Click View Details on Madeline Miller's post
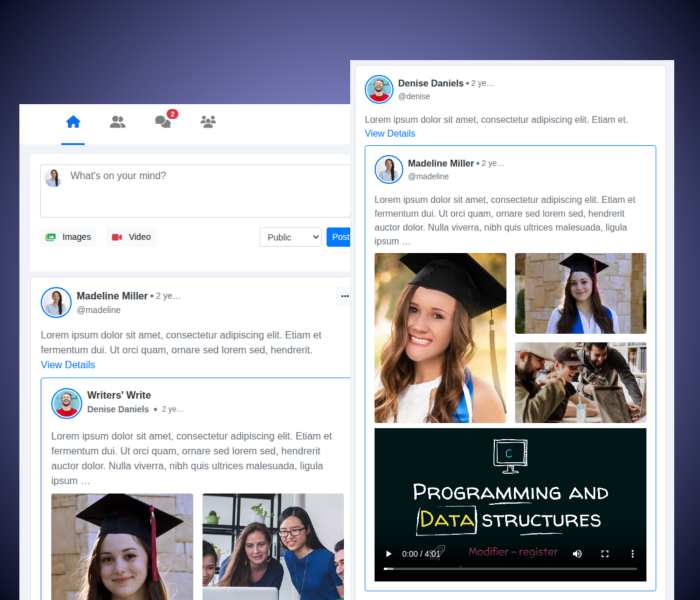 (68, 365)
